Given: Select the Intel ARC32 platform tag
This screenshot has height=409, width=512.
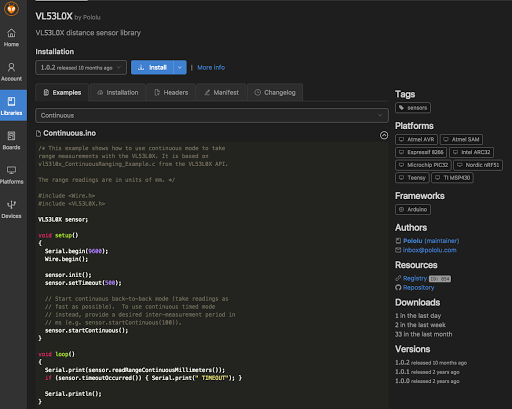Looking at the screenshot, I should pyautogui.click(x=471, y=152).
